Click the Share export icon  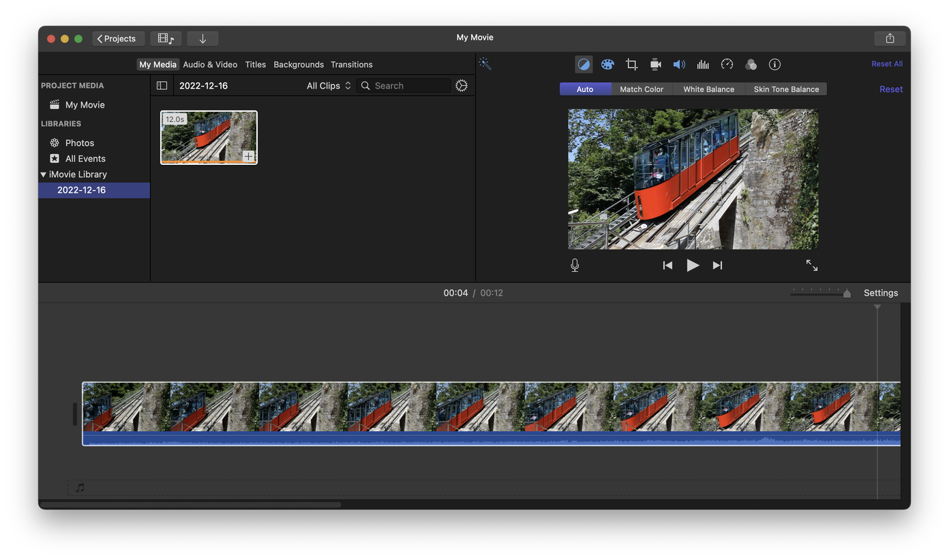890,38
